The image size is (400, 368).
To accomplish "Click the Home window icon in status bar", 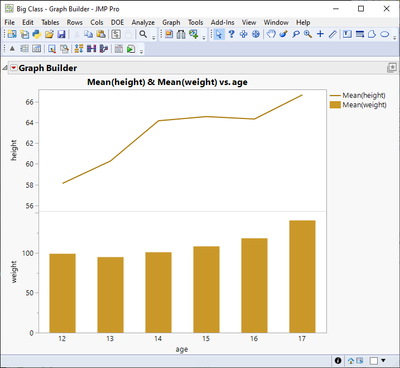I will coord(351,361).
